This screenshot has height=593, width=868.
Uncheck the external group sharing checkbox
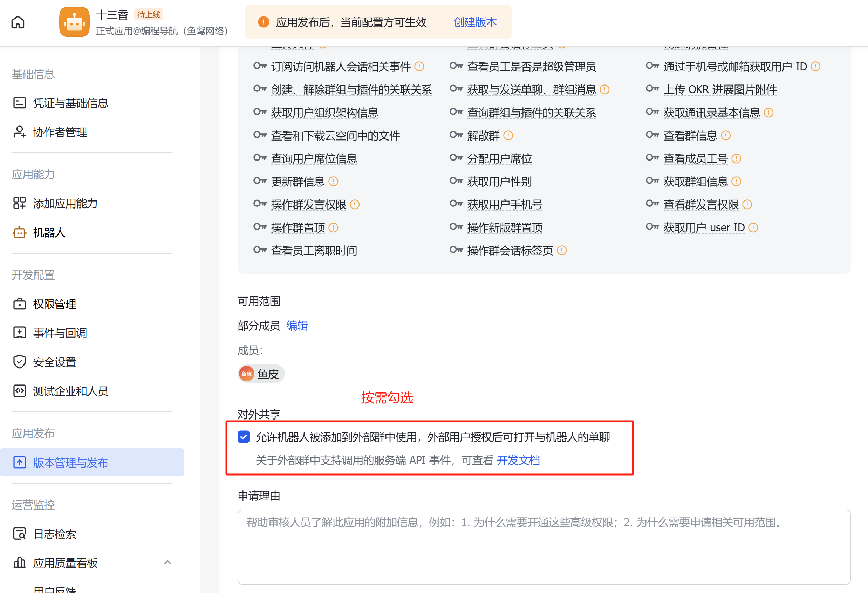click(244, 436)
